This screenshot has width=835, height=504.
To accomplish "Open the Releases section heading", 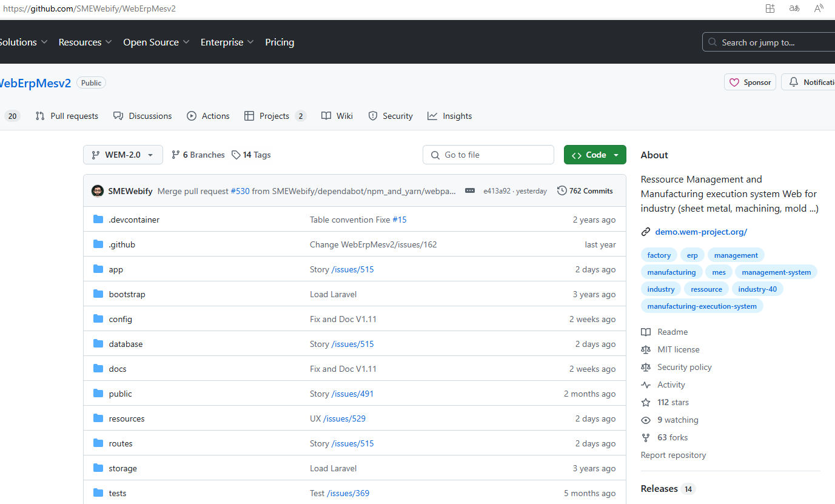I will coord(659,488).
